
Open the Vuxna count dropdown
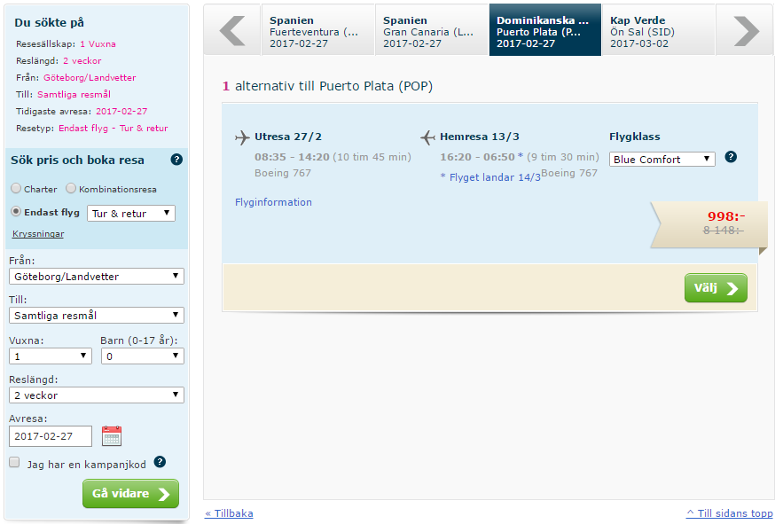point(51,356)
